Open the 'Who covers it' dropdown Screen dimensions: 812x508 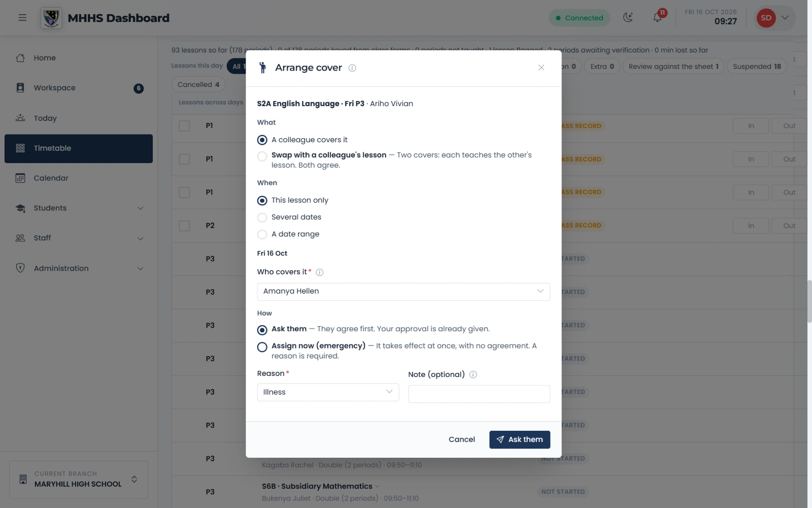point(403,292)
